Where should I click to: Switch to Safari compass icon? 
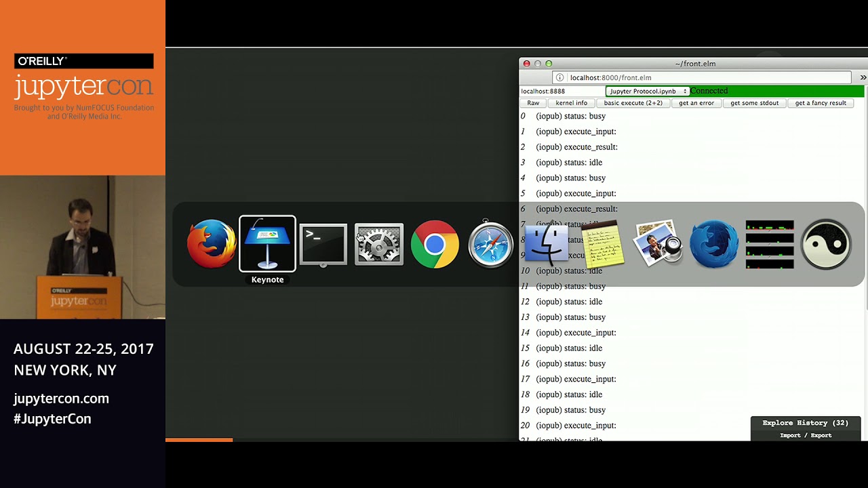(490, 243)
